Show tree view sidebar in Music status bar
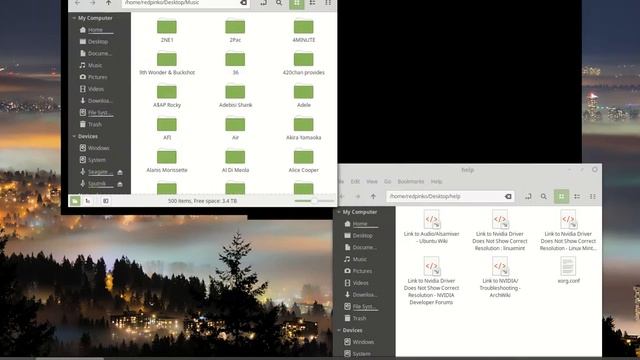Image resolution: width=640 pixels, height=360 pixels. 88,201
